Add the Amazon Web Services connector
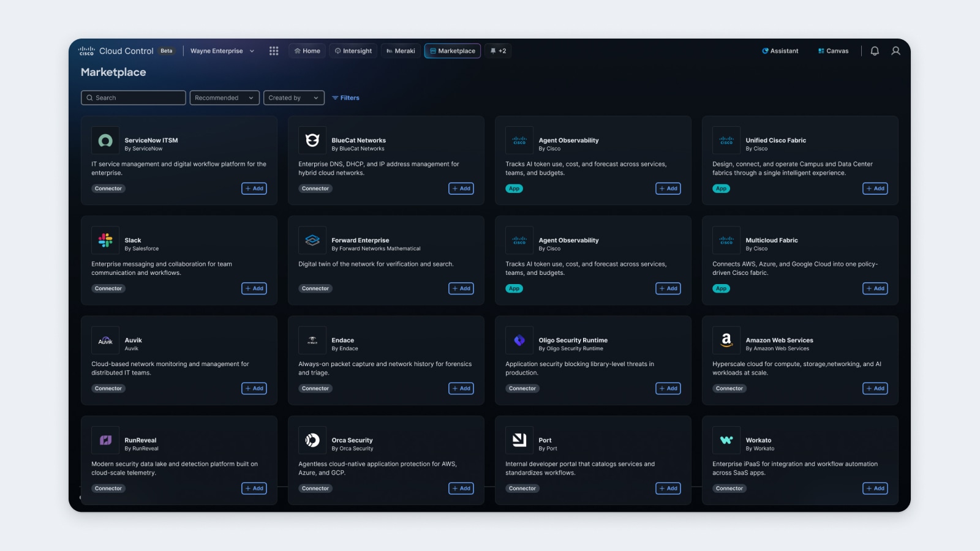The image size is (980, 551). [x=875, y=388]
